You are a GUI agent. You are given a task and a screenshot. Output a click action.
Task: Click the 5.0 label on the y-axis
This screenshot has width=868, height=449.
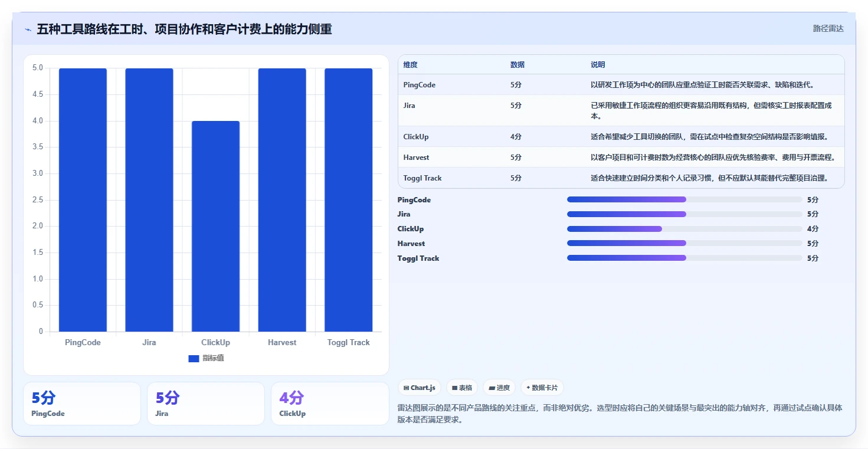[x=38, y=68]
